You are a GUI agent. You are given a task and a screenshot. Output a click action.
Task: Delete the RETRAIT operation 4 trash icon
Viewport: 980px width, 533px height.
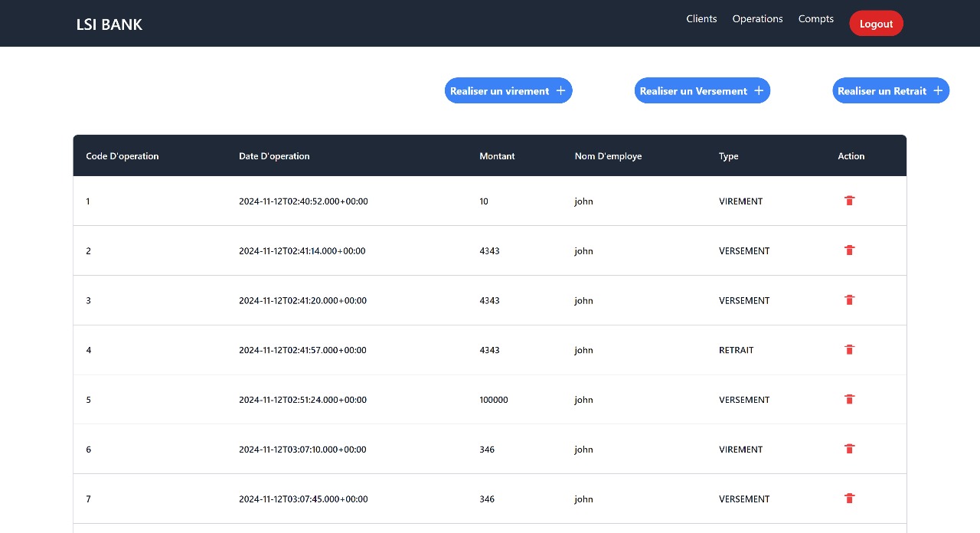click(x=849, y=350)
